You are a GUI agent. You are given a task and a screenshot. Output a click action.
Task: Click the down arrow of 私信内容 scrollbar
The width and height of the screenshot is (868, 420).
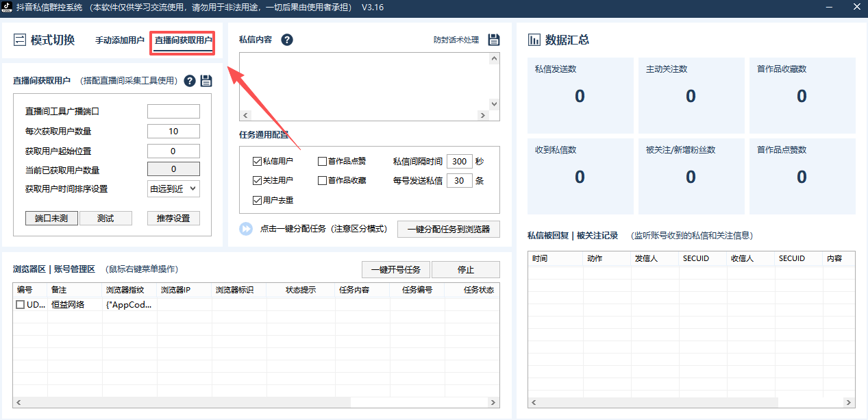coord(494,103)
